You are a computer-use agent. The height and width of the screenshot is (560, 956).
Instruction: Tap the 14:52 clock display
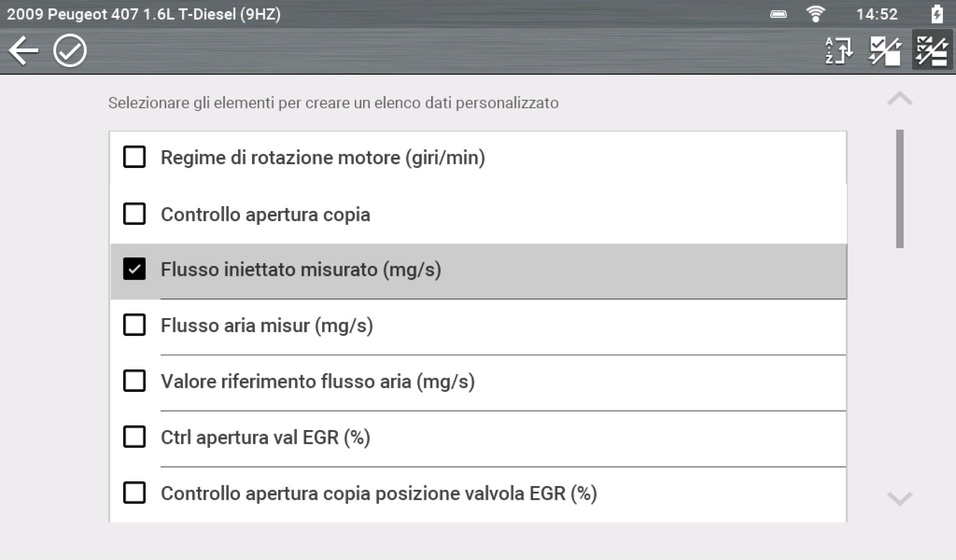tap(877, 14)
